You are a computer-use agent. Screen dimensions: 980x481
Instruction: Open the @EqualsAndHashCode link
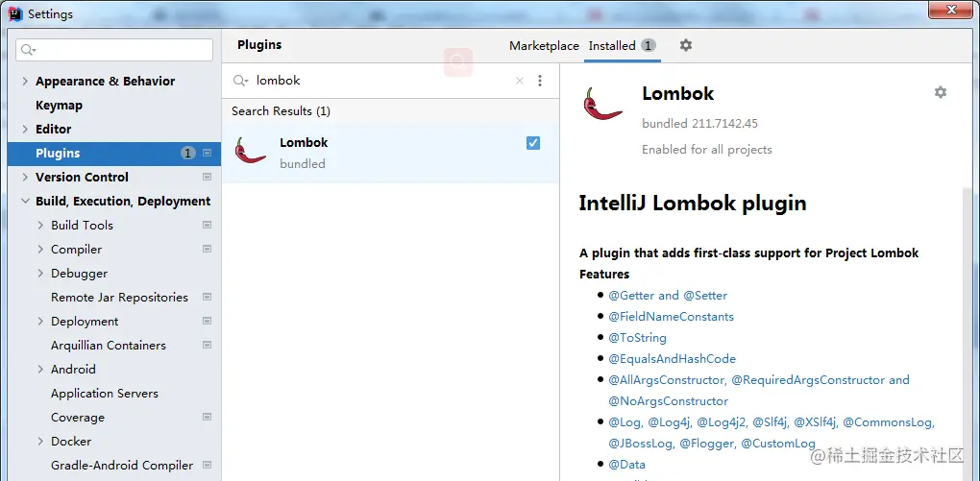672,358
